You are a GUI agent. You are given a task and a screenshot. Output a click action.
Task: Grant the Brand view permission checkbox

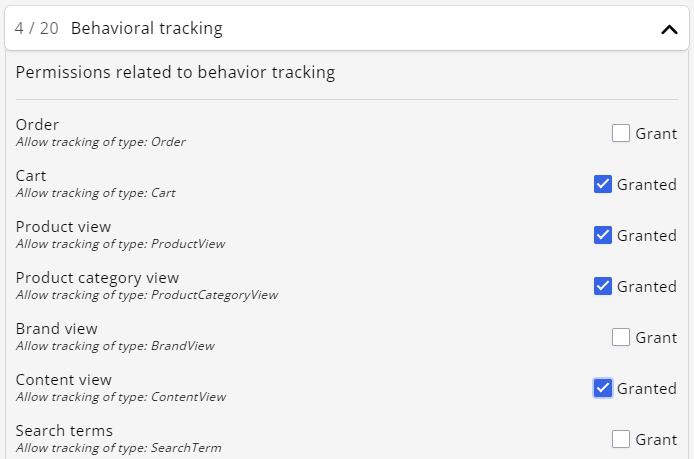coord(621,337)
